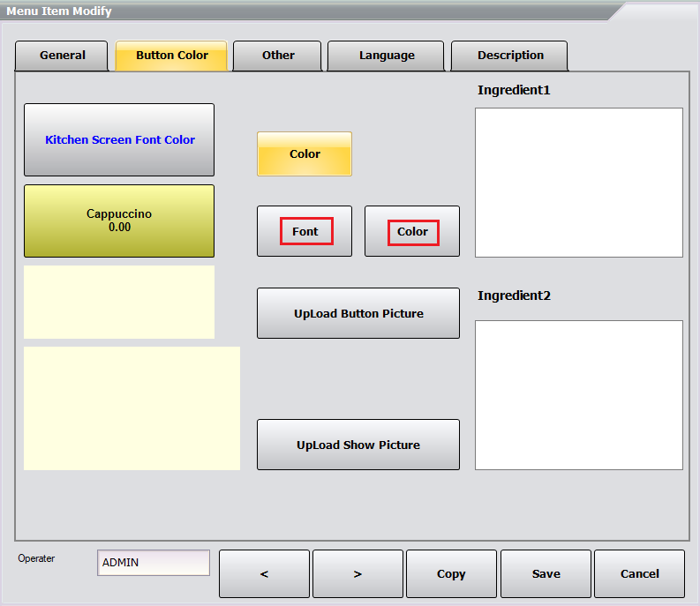Click the Cappuccino 0.00 preview button
The height and width of the screenshot is (606, 700).
[x=119, y=221]
